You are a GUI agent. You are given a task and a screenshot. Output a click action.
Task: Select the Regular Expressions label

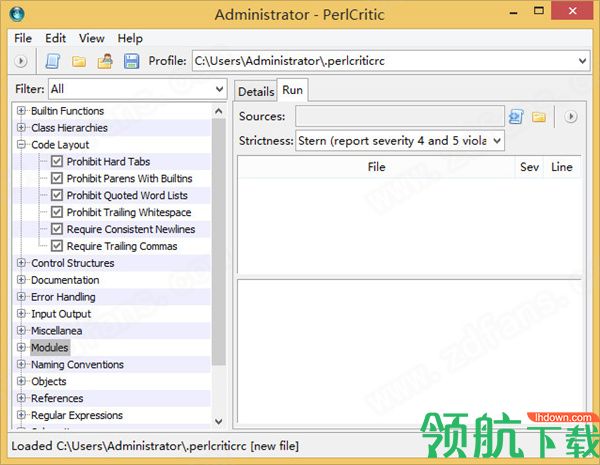(77, 415)
